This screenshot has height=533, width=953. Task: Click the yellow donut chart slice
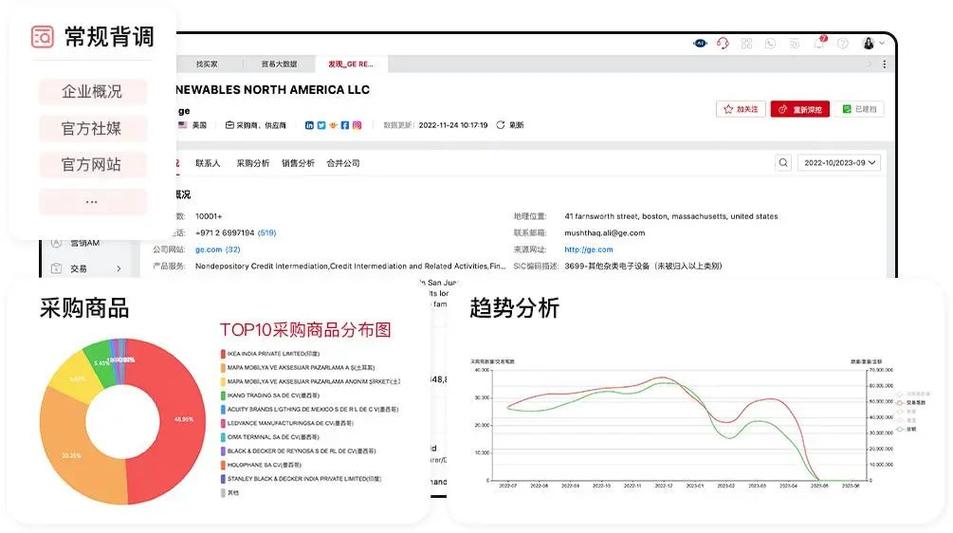76,377
